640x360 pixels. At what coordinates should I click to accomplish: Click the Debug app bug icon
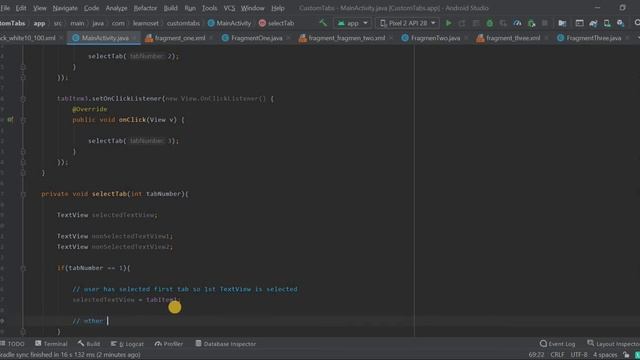coord(489,23)
